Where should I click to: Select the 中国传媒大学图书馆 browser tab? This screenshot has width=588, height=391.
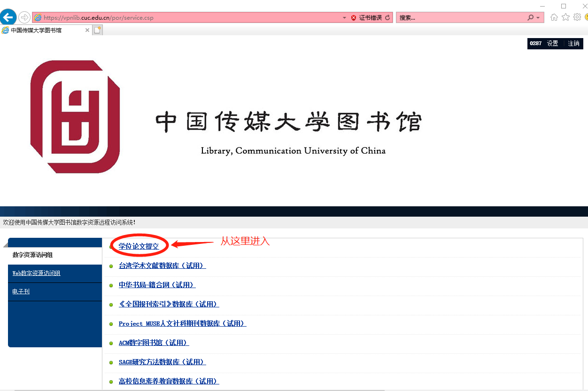[x=46, y=30]
